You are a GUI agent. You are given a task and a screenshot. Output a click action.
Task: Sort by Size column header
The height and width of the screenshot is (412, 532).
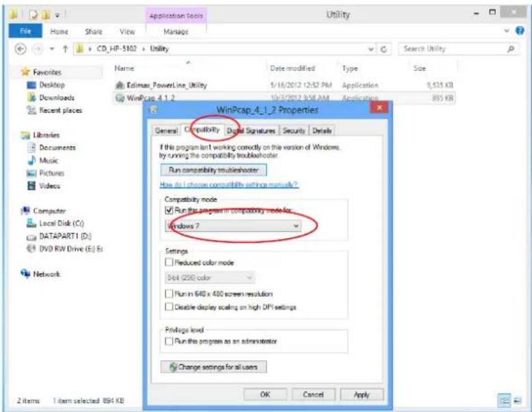click(x=419, y=68)
